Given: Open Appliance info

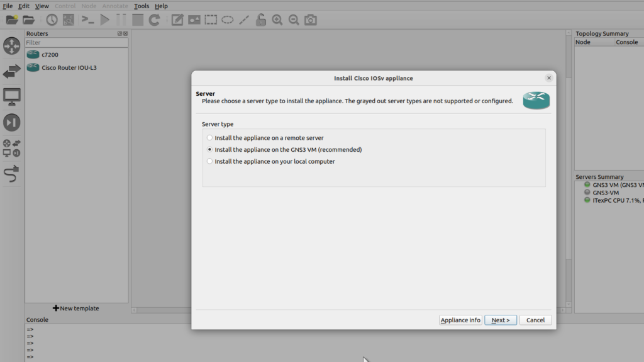Looking at the screenshot, I should pos(460,320).
